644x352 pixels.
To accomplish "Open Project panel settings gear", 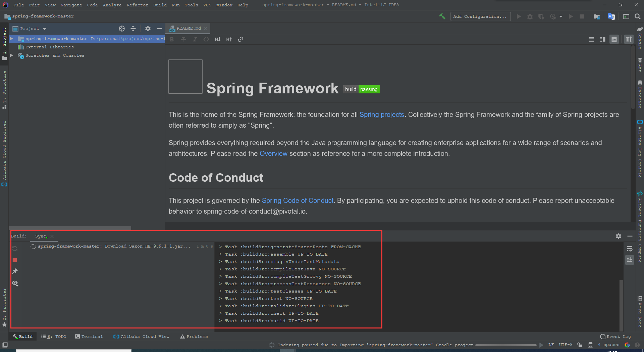I will click(148, 29).
